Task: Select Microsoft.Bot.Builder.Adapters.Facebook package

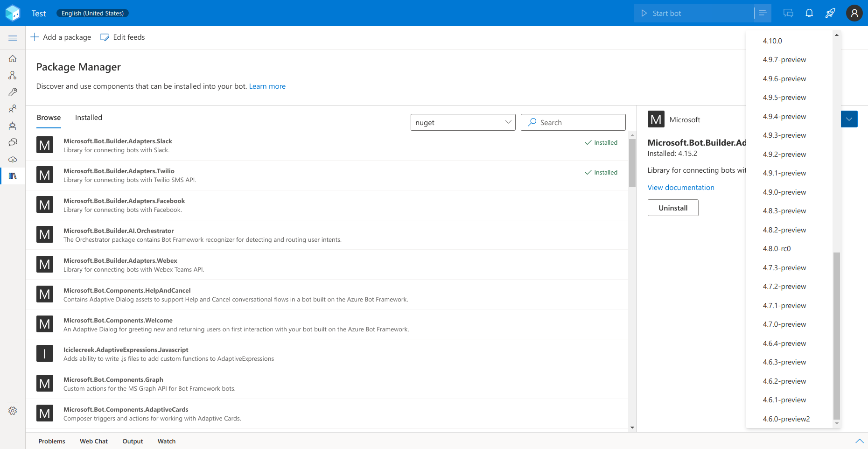Action: (327, 205)
